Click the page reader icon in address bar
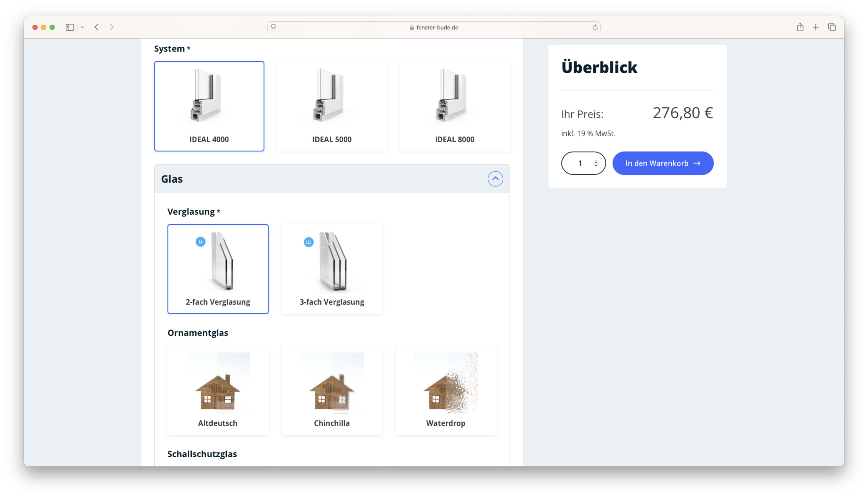 click(273, 27)
